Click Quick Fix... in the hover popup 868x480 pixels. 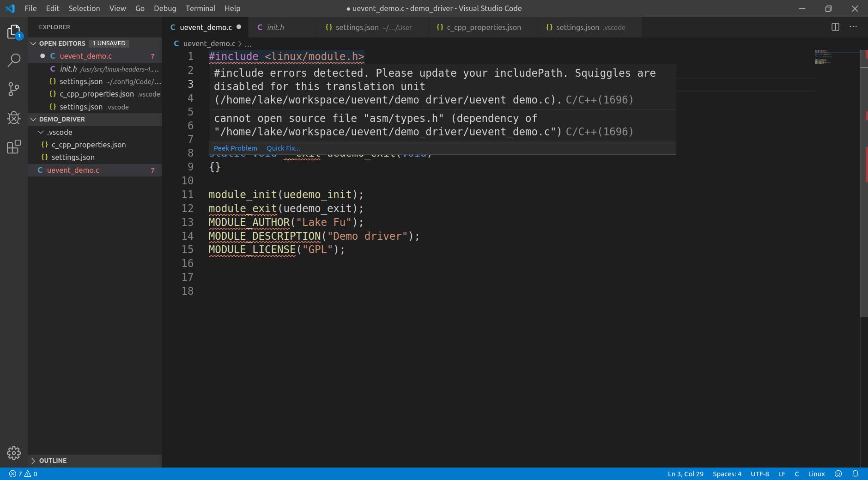(283, 148)
